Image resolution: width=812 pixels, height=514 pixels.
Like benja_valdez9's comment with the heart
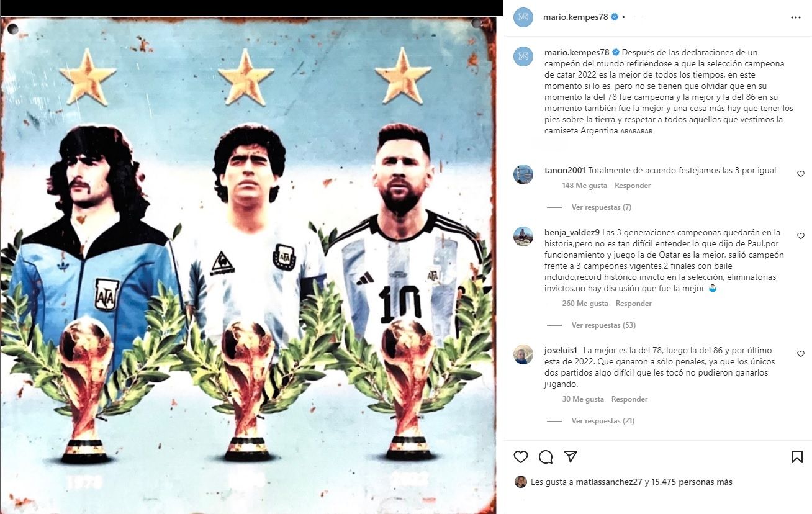coord(801,236)
